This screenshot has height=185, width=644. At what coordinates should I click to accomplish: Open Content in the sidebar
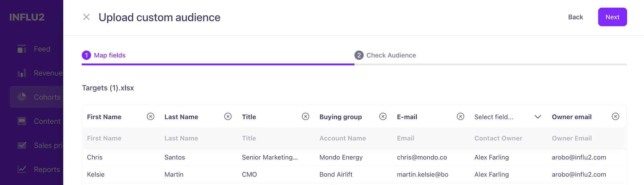47,121
